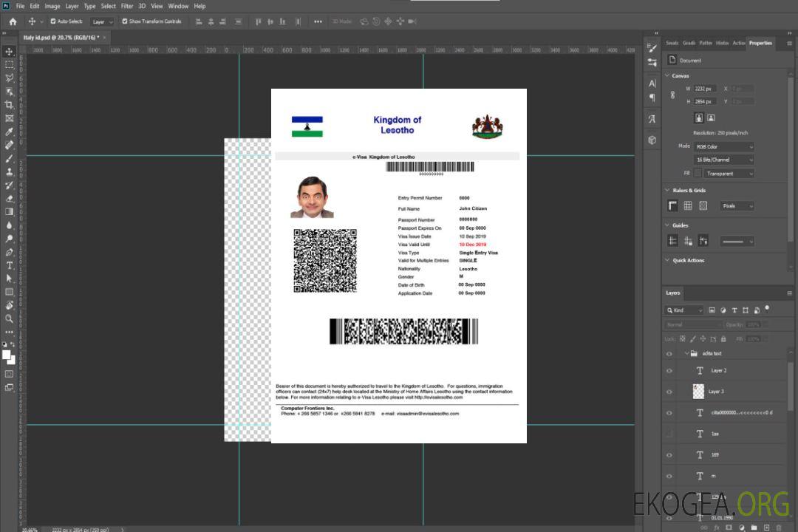Select the Path Selection tool
798x532 pixels.
[x=9, y=279]
